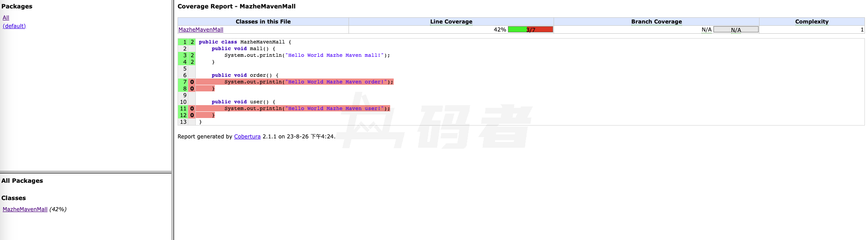Click the uncovered order println code line

[308, 82]
